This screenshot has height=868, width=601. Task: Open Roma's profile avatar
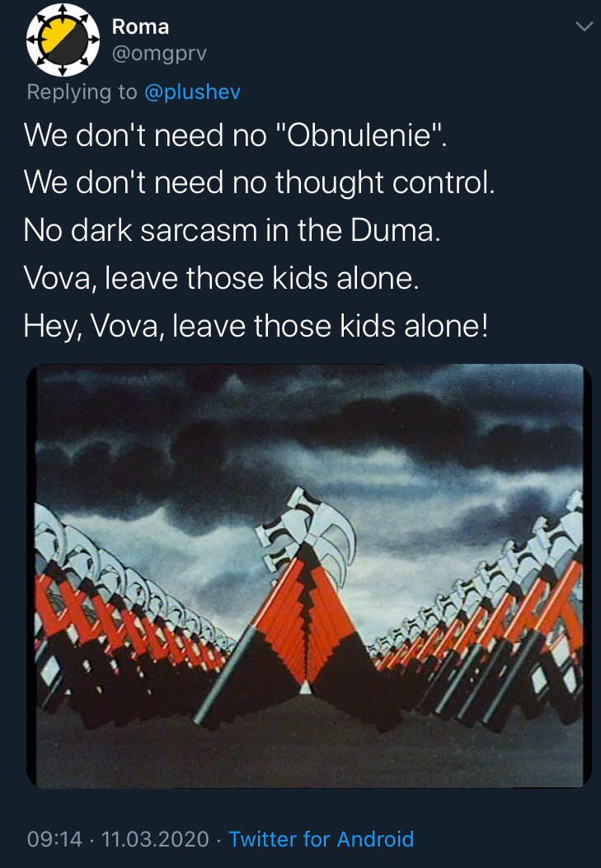point(63,40)
